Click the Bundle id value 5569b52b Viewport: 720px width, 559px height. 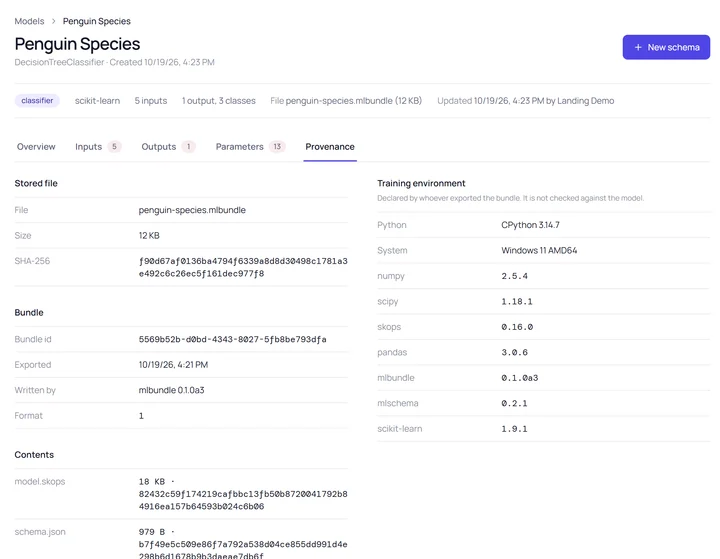[232, 339]
